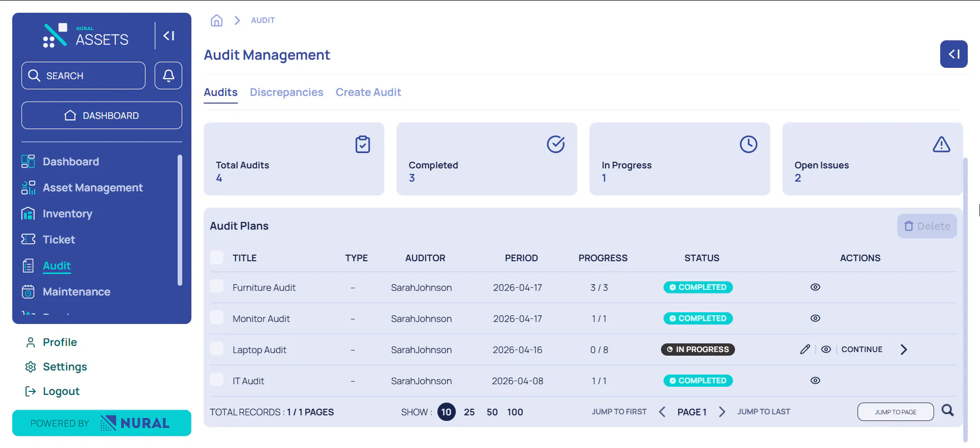The height and width of the screenshot is (448, 980).
Task: View Monitor Audit with eye icon
Action: [x=816, y=318]
